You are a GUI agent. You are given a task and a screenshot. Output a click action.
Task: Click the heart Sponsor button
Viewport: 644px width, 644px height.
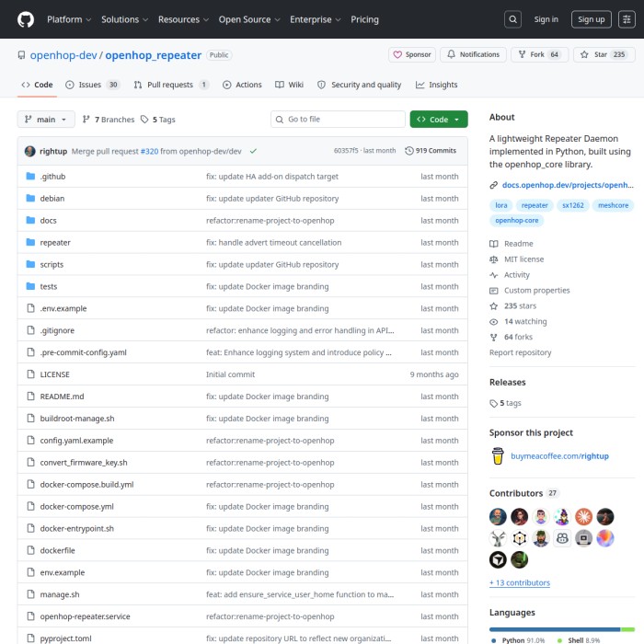pos(412,54)
